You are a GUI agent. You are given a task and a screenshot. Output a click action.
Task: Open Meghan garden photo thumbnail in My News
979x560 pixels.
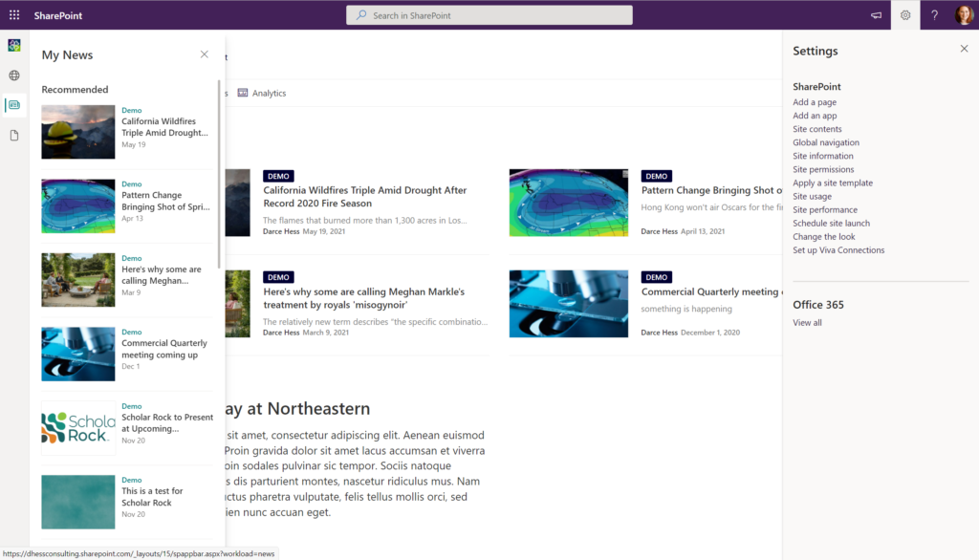click(78, 280)
